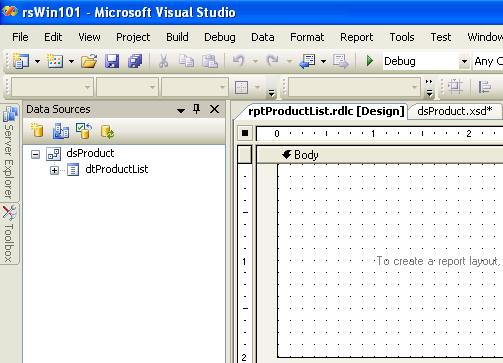This screenshot has height=363, width=503.
Task: Click the second empty formatting combo box
Action: [x=127, y=87]
